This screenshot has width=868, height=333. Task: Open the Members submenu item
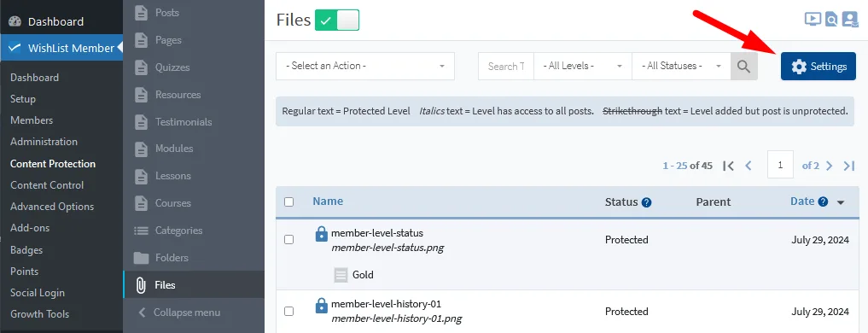(x=32, y=120)
